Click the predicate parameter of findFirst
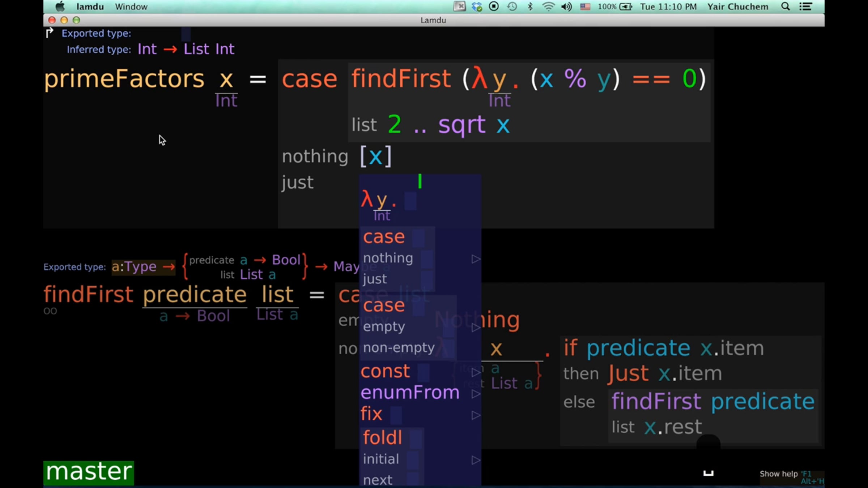The image size is (868, 488). click(195, 295)
